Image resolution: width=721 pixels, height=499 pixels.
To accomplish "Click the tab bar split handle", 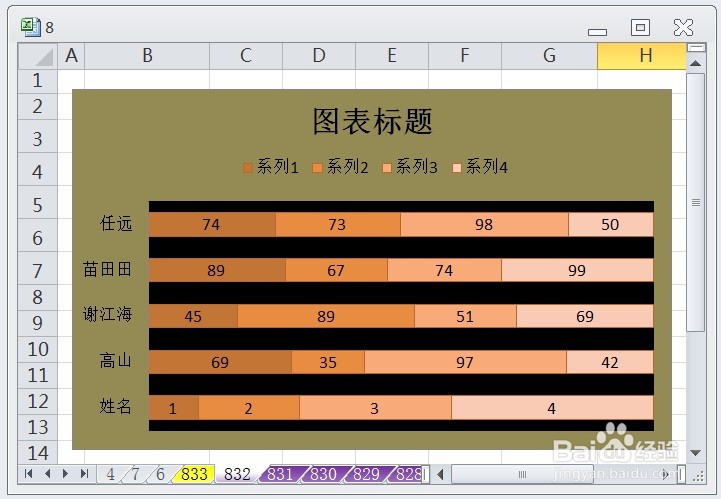I will (426, 474).
